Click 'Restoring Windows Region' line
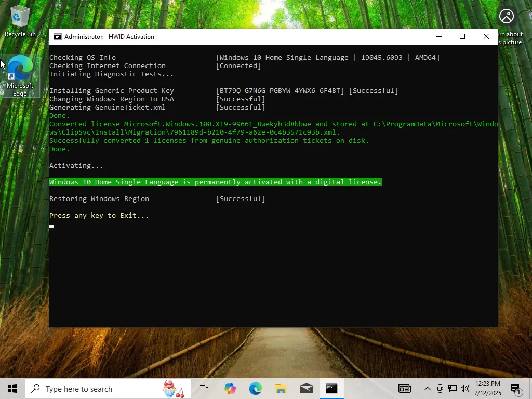532x399 pixels. point(99,199)
